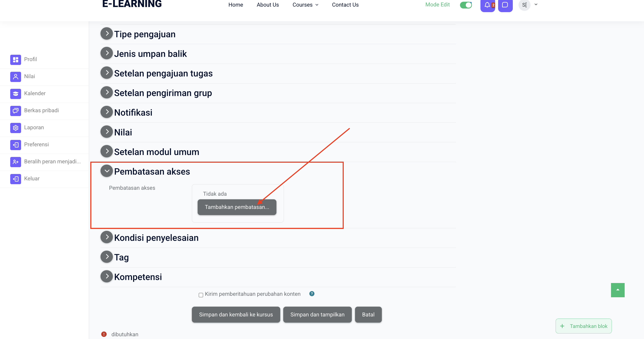
Task: Click the Keluar logout icon
Action: click(16, 179)
